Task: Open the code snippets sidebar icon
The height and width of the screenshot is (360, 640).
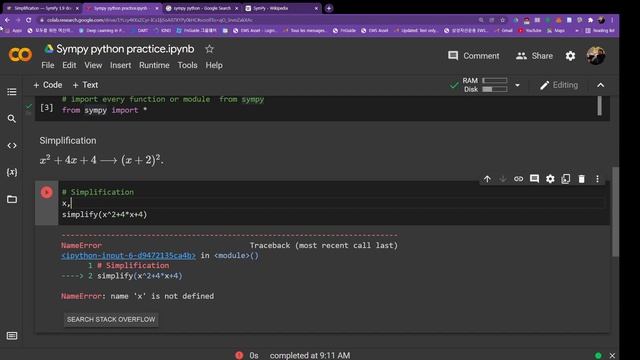Action: (12, 146)
